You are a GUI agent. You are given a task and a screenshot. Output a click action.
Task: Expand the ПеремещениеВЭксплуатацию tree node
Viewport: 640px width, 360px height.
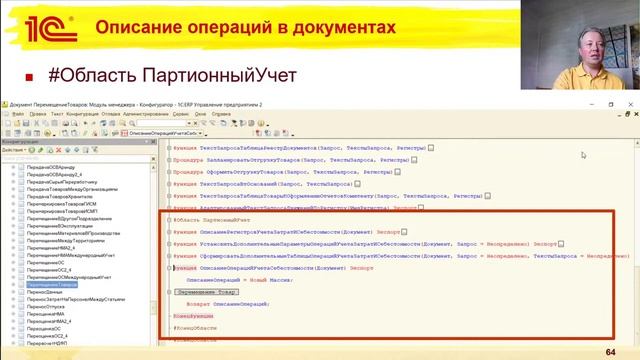[13, 226]
